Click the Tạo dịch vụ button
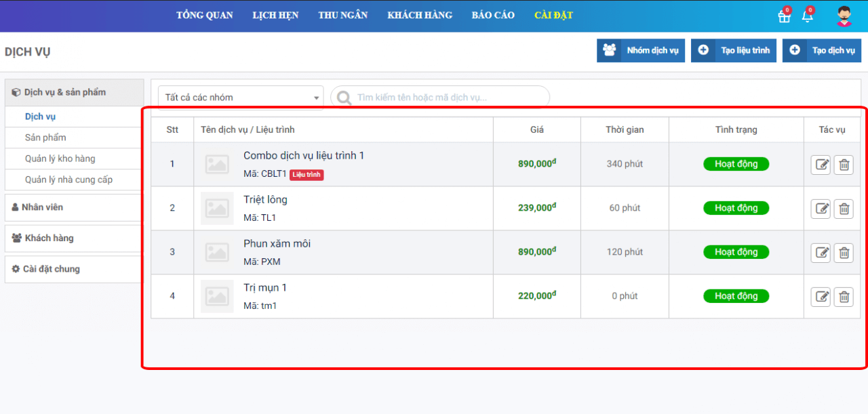 [x=822, y=51]
